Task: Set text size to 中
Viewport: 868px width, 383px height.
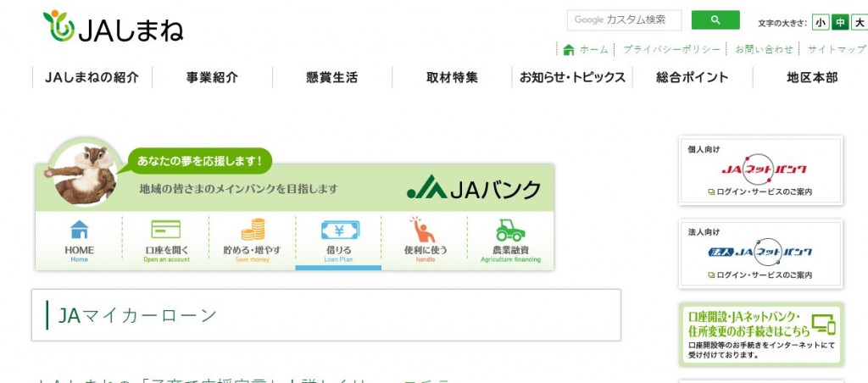Action: click(x=840, y=23)
